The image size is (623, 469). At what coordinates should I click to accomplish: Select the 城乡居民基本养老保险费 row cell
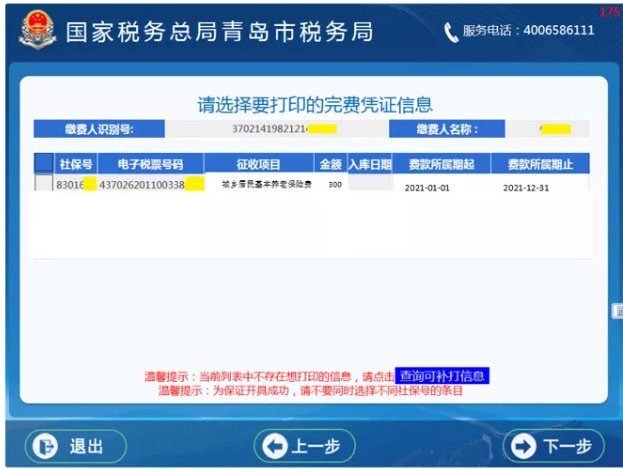(260, 185)
